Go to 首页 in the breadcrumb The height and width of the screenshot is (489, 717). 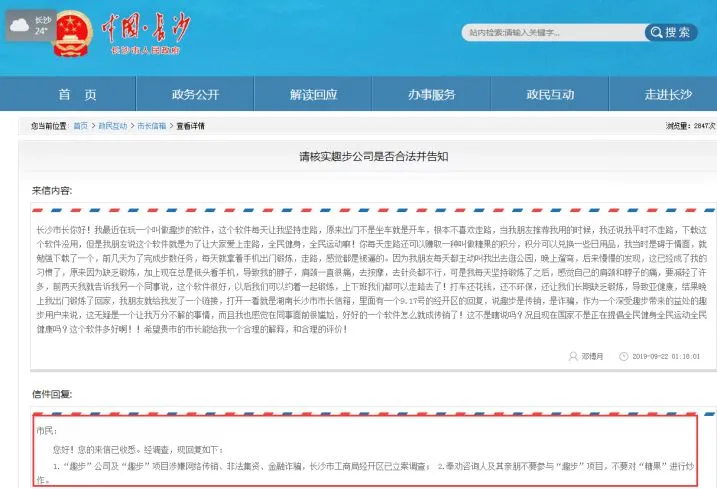[80, 126]
